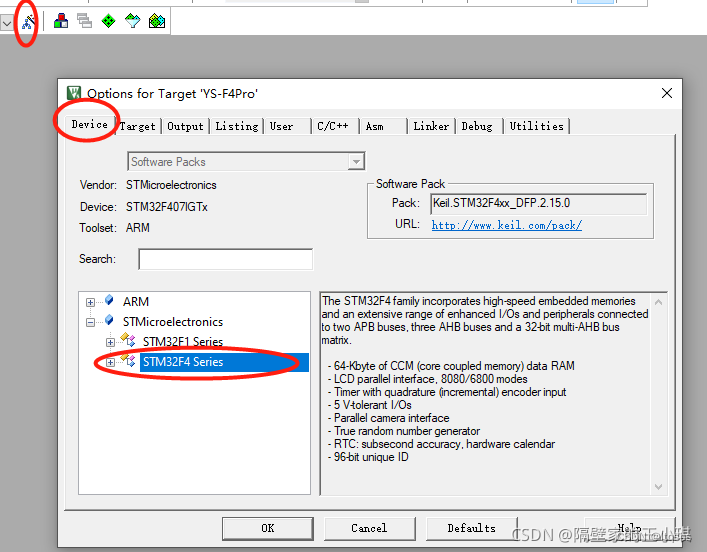Open Manage Run-Time Environment green diamond icon
Screen dimensions: 707x552
[x=108, y=21]
